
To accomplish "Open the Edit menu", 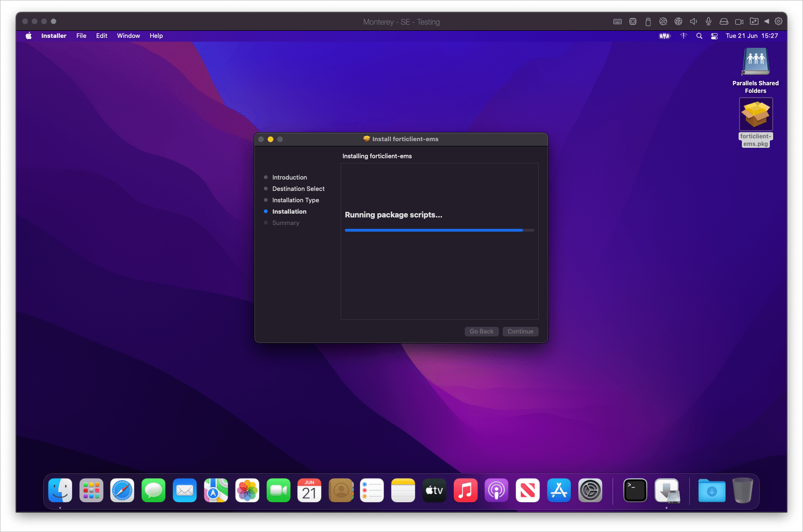I will click(x=102, y=36).
